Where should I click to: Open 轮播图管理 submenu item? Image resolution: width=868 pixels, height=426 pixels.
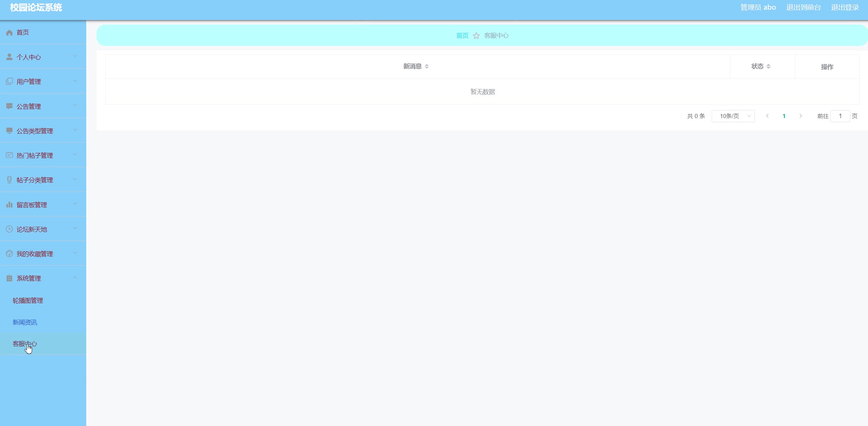[x=28, y=300]
